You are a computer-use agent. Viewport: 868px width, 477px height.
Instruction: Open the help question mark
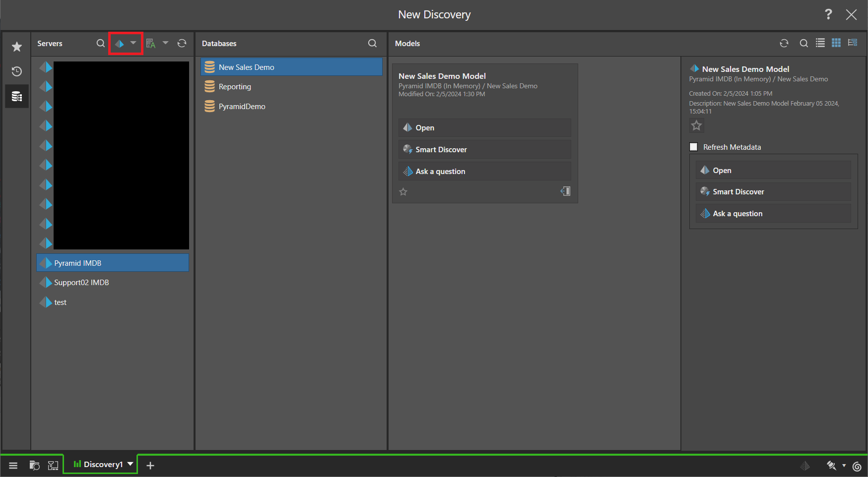click(828, 14)
